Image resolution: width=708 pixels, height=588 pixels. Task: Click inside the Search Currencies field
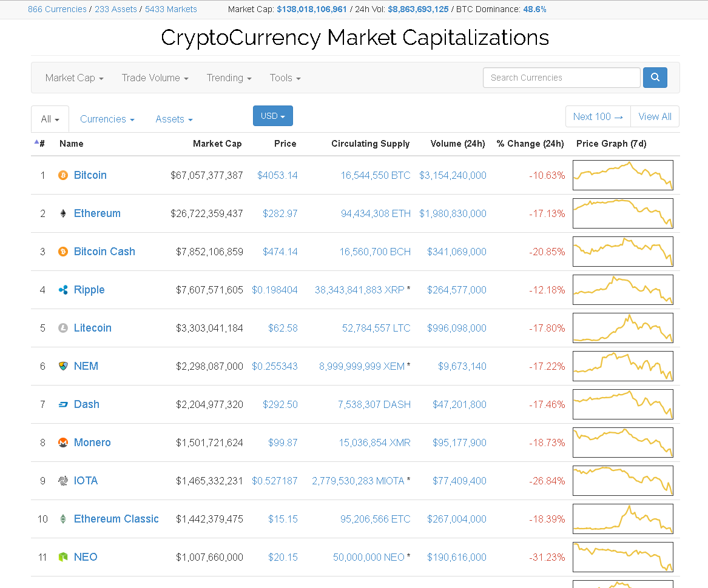[561, 78]
